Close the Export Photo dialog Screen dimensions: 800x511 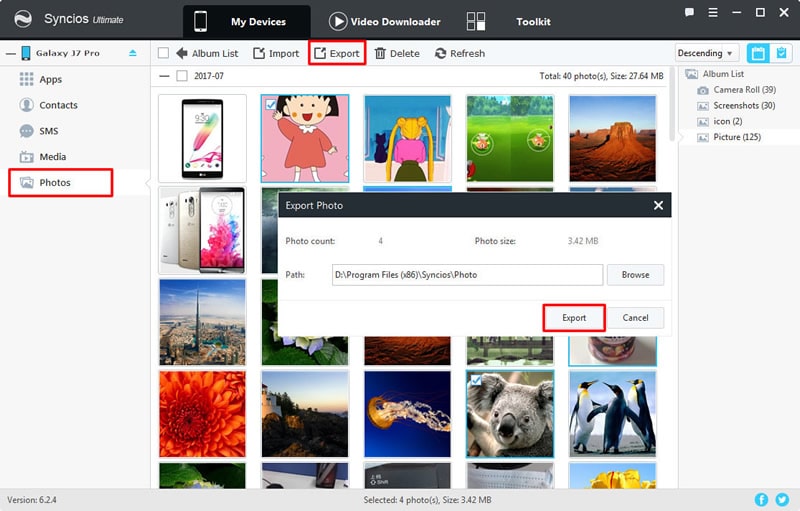[658, 205]
